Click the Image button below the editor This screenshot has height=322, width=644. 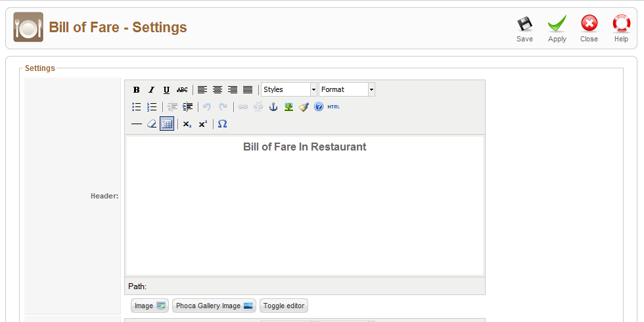(x=150, y=306)
